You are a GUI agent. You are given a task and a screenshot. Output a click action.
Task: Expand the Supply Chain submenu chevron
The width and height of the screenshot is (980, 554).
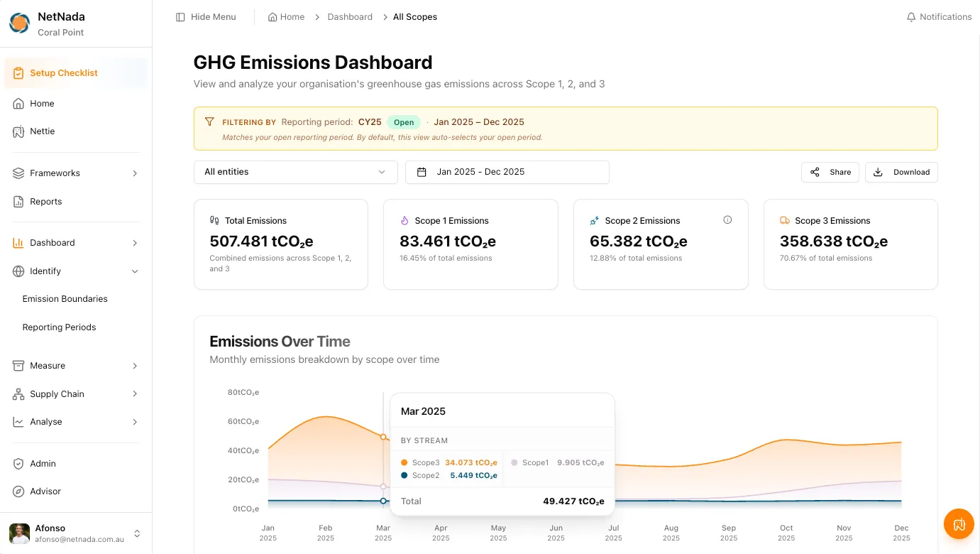tap(135, 394)
